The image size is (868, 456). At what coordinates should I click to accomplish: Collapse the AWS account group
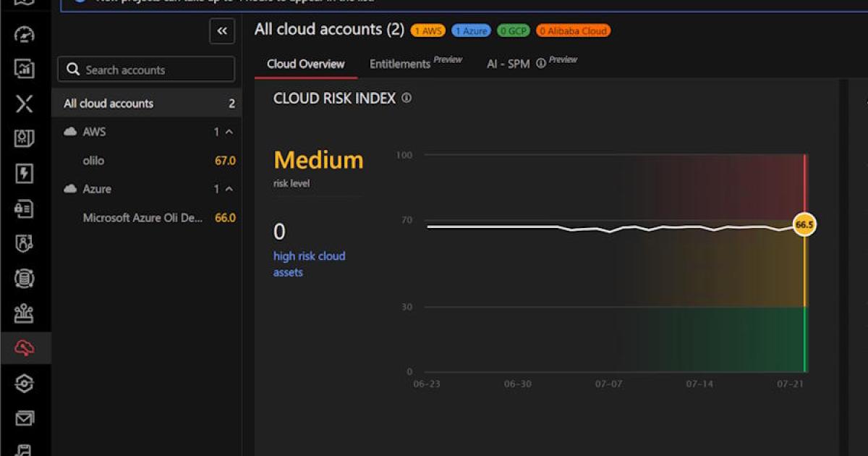[x=229, y=132]
